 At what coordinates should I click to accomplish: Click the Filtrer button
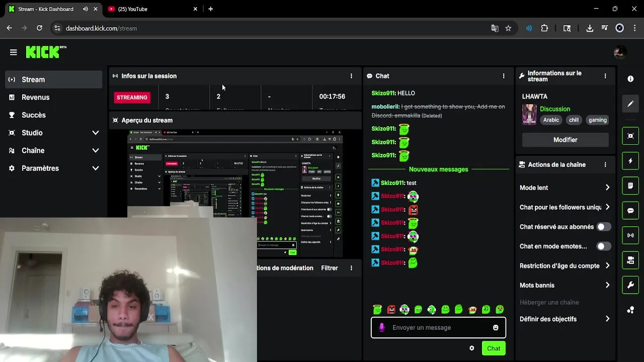330,268
